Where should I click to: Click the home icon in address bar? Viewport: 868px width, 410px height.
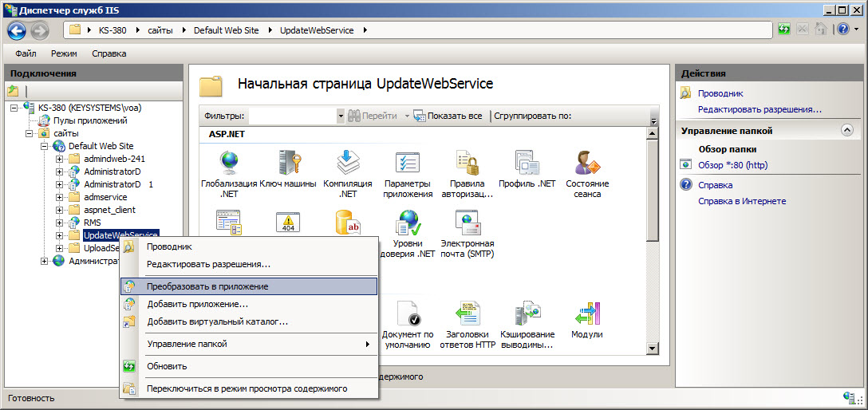(822, 30)
